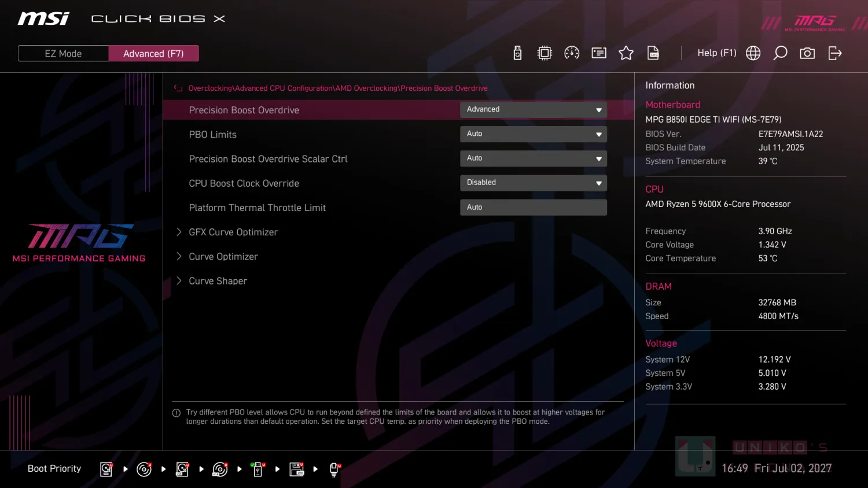Select the first hard disk boot device

(106, 469)
